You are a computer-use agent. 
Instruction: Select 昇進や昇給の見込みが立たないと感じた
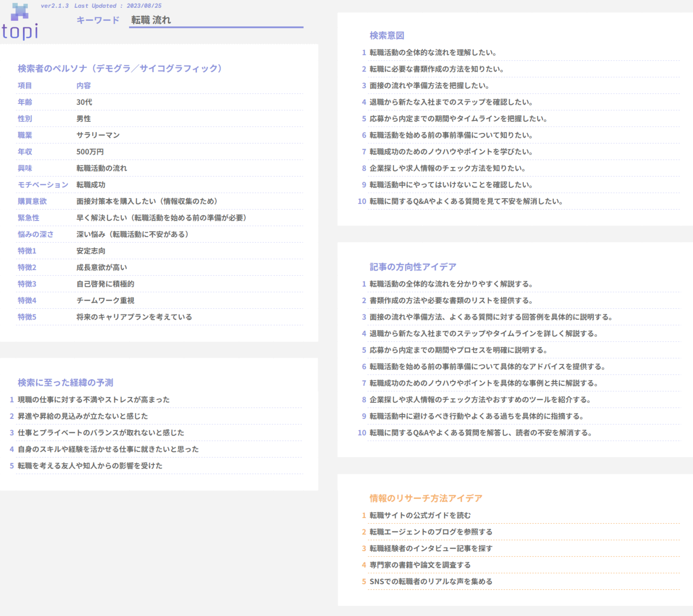[83, 416]
